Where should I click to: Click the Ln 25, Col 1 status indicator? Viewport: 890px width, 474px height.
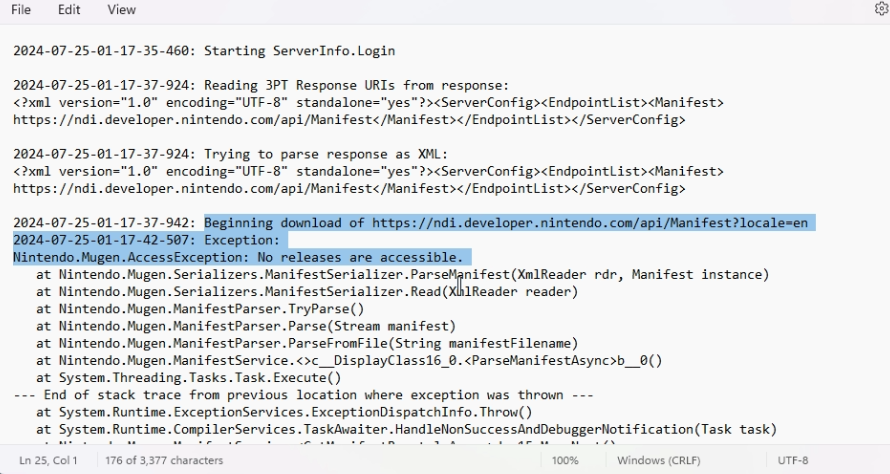point(48,460)
